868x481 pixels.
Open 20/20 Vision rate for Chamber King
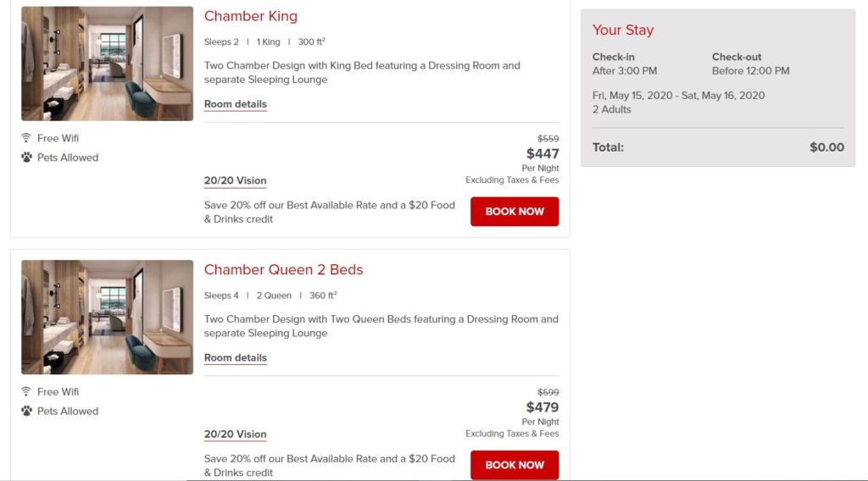point(236,180)
